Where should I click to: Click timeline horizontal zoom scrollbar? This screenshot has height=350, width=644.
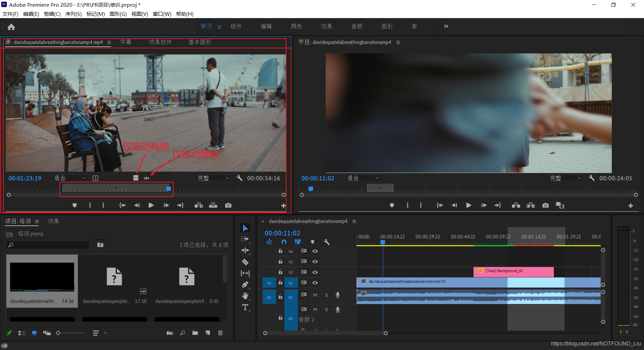pos(325,333)
